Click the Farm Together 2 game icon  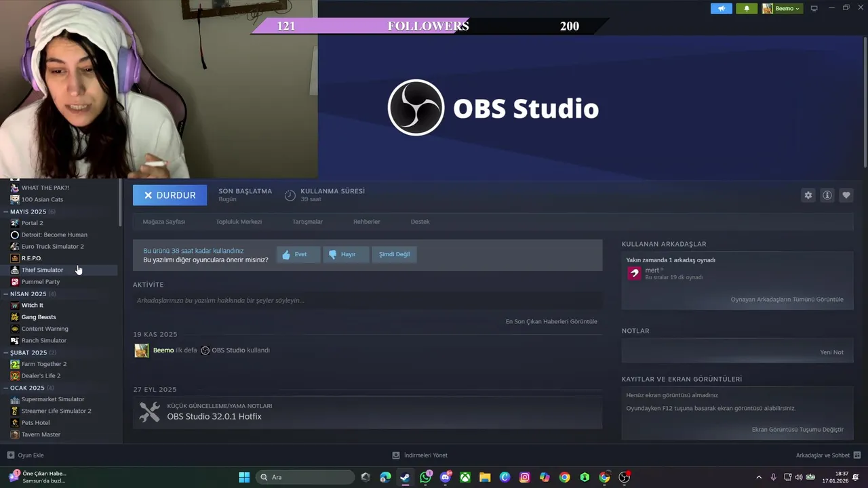point(15,364)
